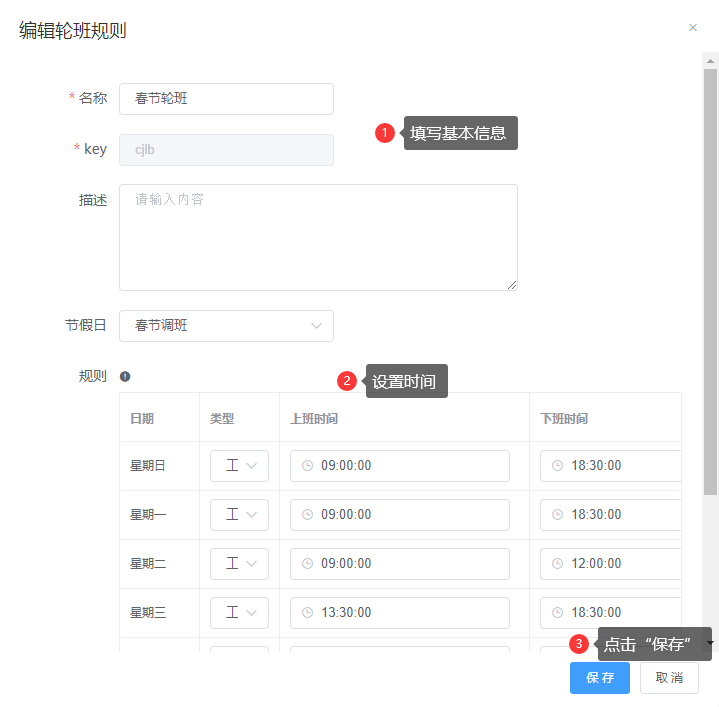Image resolution: width=719 pixels, height=707 pixels.
Task: Open the 节假日 dropdown showing 春节调班
Action: coord(226,326)
